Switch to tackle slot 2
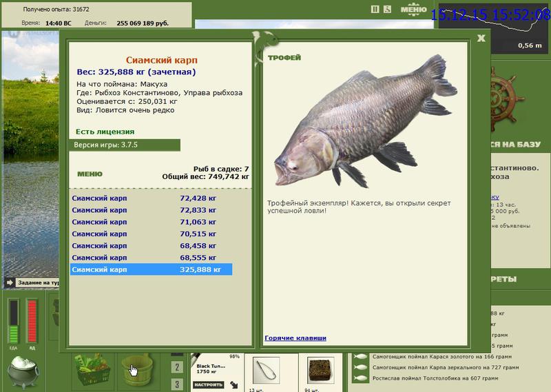 177,367
